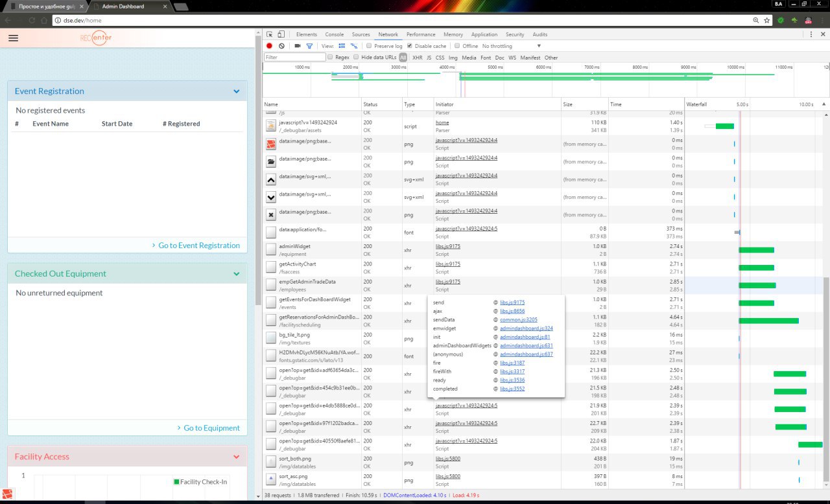Image resolution: width=830 pixels, height=504 pixels.
Task: Click the capture screenshots camera icon
Action: (x=298, y=46)
